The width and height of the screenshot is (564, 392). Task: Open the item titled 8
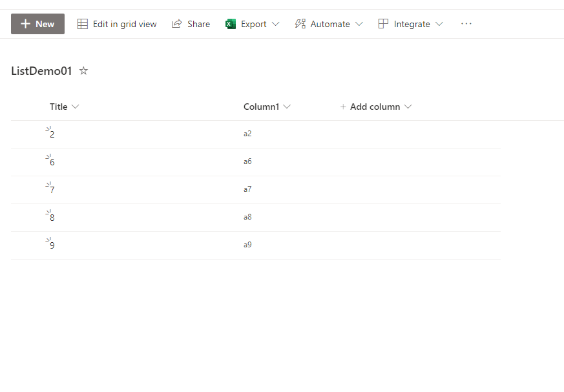[x=52, y=218]
